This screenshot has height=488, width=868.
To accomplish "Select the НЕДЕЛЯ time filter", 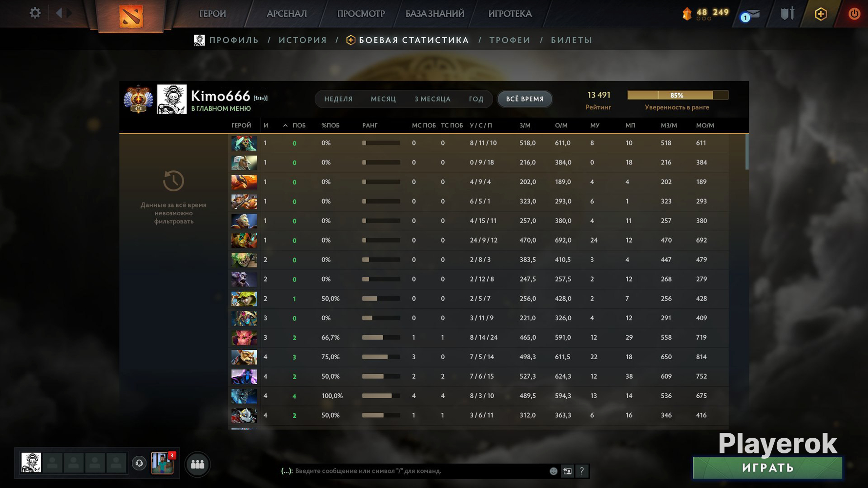I will pos(338,99).
